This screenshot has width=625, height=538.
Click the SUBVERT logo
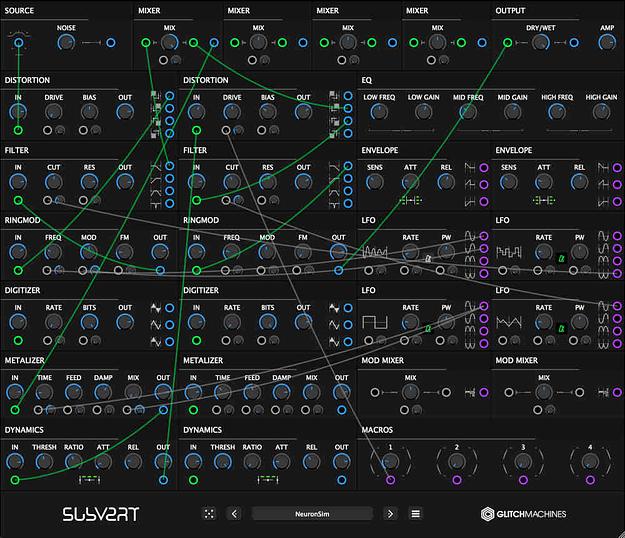coord(100,514)
